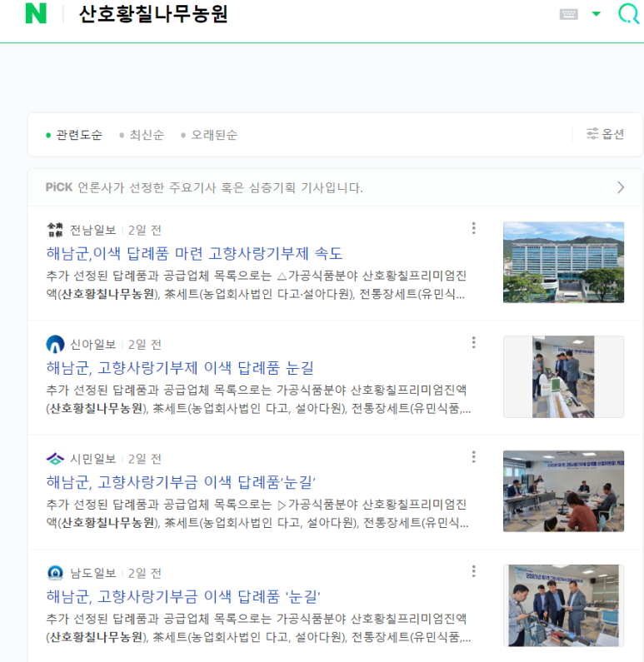This screenshot has width=644, height=662.
Task: Open headline 해남군, 고향사랑기부제 이색 답례품 눈길
Action: tap(180, 368)
